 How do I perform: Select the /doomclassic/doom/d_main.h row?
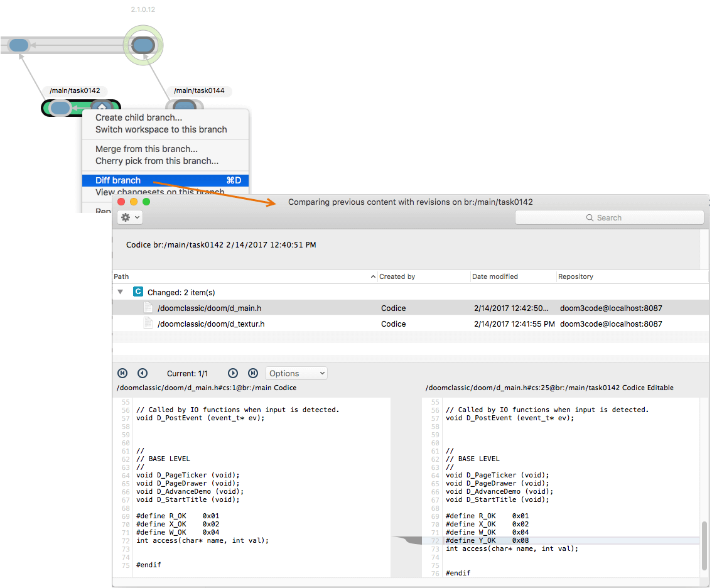pos(411,308)
